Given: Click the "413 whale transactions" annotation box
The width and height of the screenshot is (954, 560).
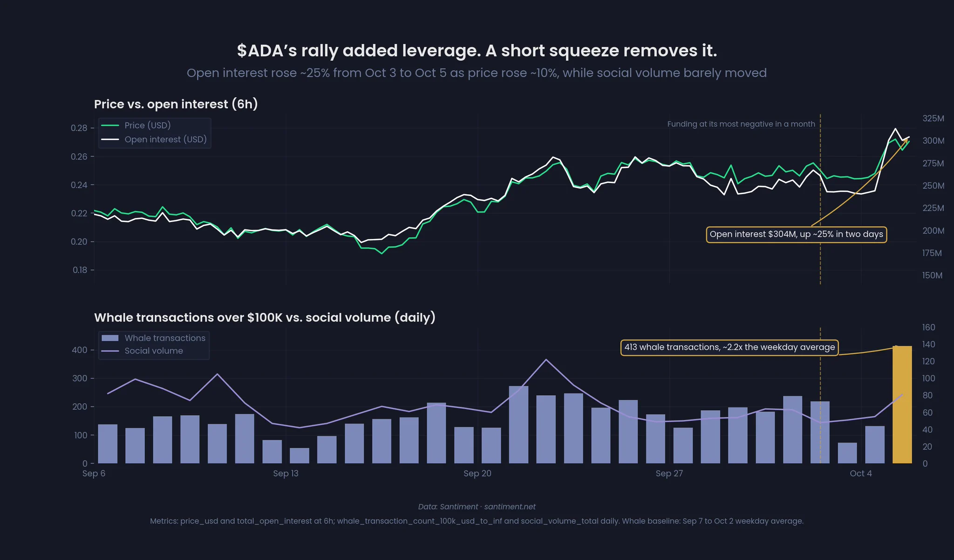Looking at the screenshot, I should [x=729, y=348].
